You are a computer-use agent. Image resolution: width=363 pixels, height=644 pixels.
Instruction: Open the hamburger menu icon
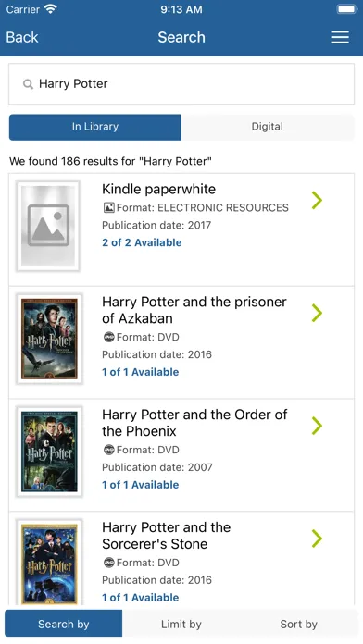point(340,37)
